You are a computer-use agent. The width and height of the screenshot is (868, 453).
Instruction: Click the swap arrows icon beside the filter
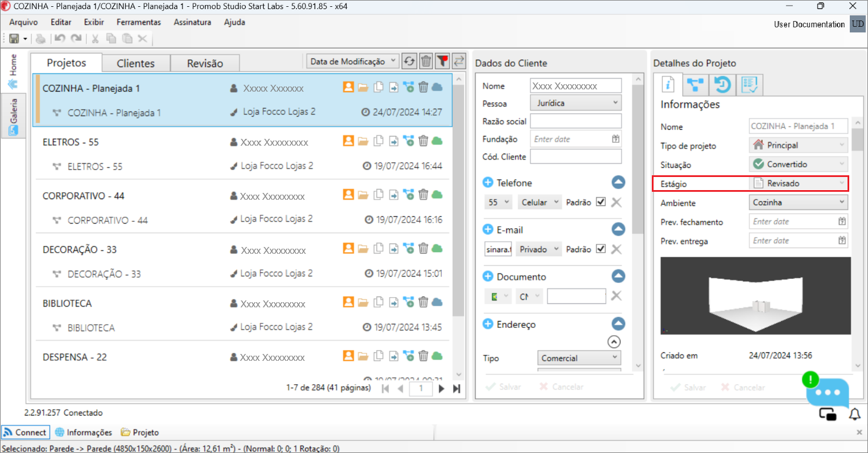tap(459, 61)
